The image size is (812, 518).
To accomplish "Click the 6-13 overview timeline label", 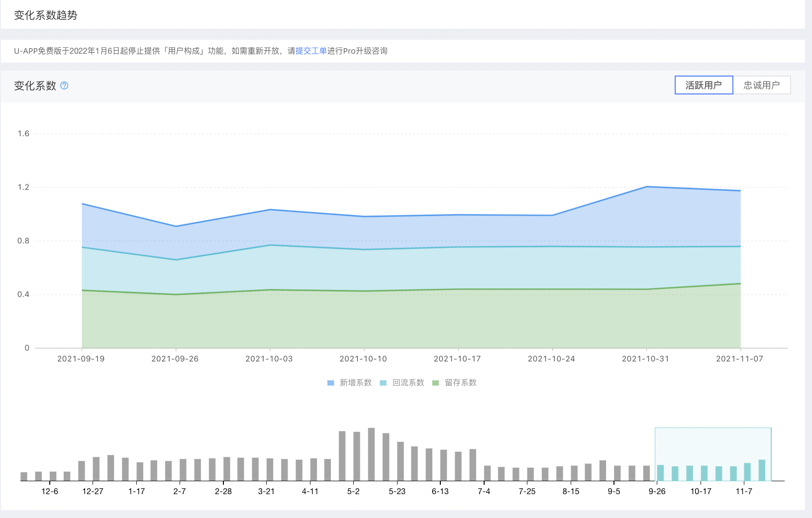I will (x=440, y=492).
